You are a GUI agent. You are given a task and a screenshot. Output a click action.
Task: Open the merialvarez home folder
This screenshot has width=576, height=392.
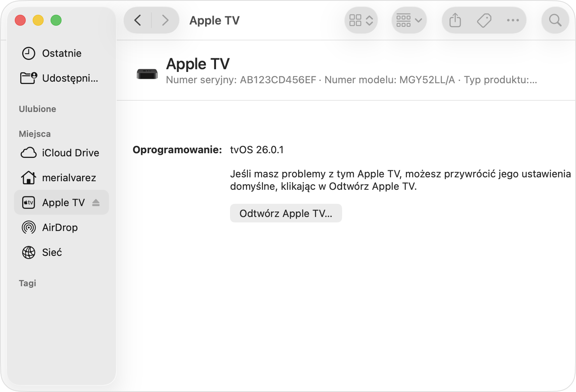click(x=61, y=178)
